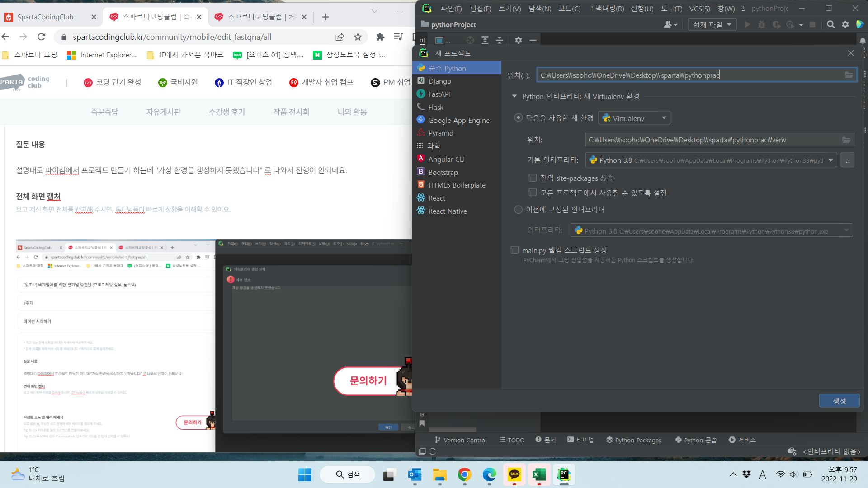Choose Flask project type icon
Image resolution: width=868 pixels, height=488 pixels.
tap(421, 107)
